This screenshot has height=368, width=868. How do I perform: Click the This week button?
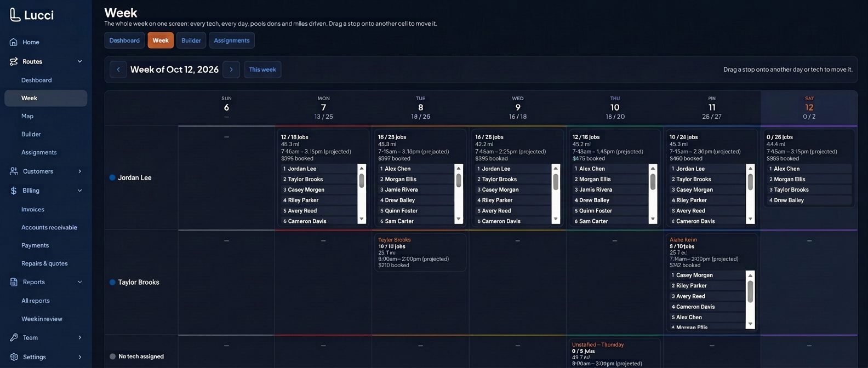(x=262, y=70)
